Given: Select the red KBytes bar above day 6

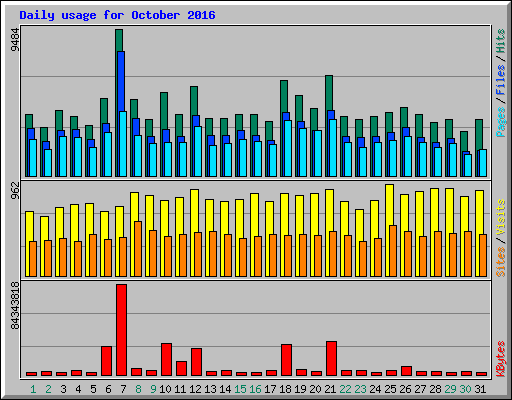Looking at the screenshot, I should pyautogui.click(x=107, y=361).
